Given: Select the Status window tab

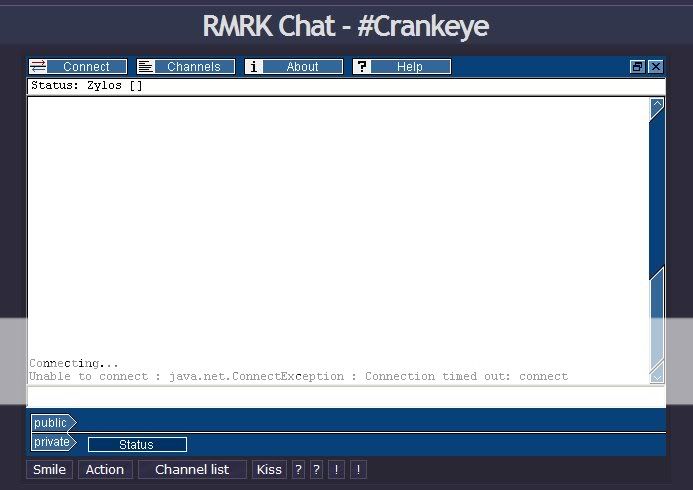Looking at the screenshot, I should pos(137,445).
